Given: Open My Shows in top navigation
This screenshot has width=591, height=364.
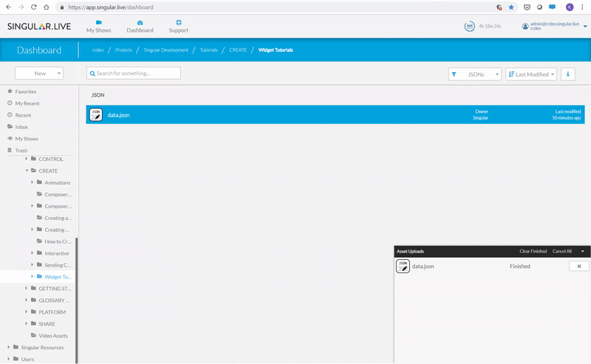Looking at the screenshot, I should click(98, 27).
